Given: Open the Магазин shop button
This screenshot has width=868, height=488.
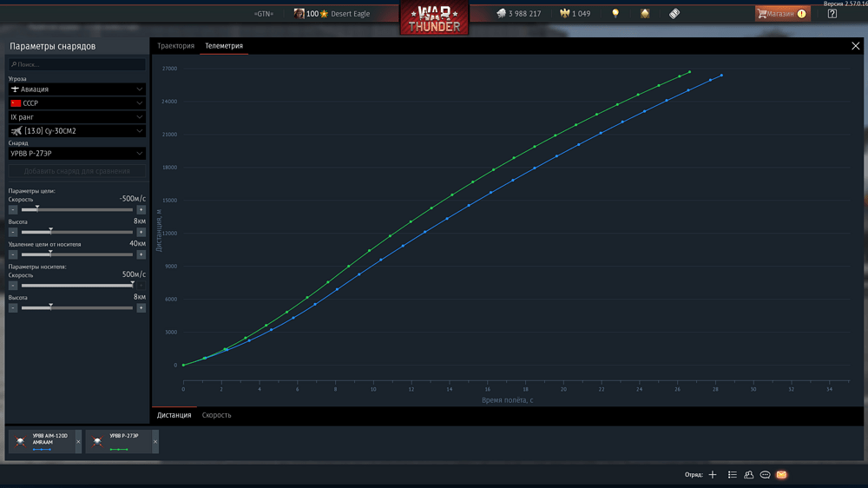Looking at the screenshot, I should 782,13.
